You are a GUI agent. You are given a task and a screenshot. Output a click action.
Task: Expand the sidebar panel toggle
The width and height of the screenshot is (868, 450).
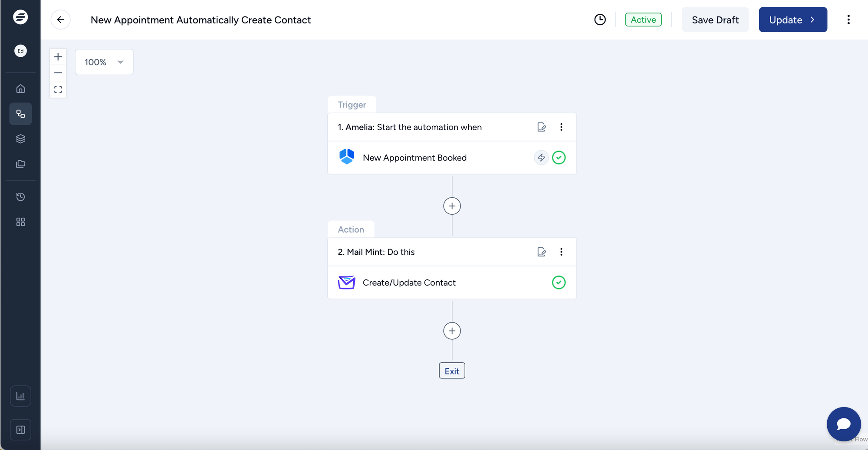click(x=20, y=430)
